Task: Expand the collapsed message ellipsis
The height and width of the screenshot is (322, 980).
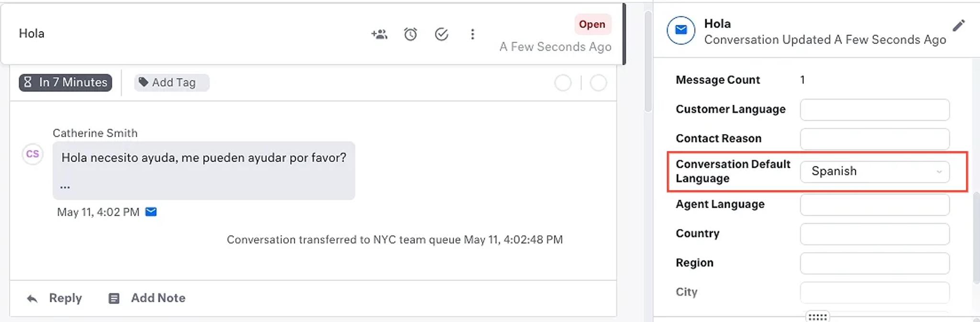Action: (65, 187)
